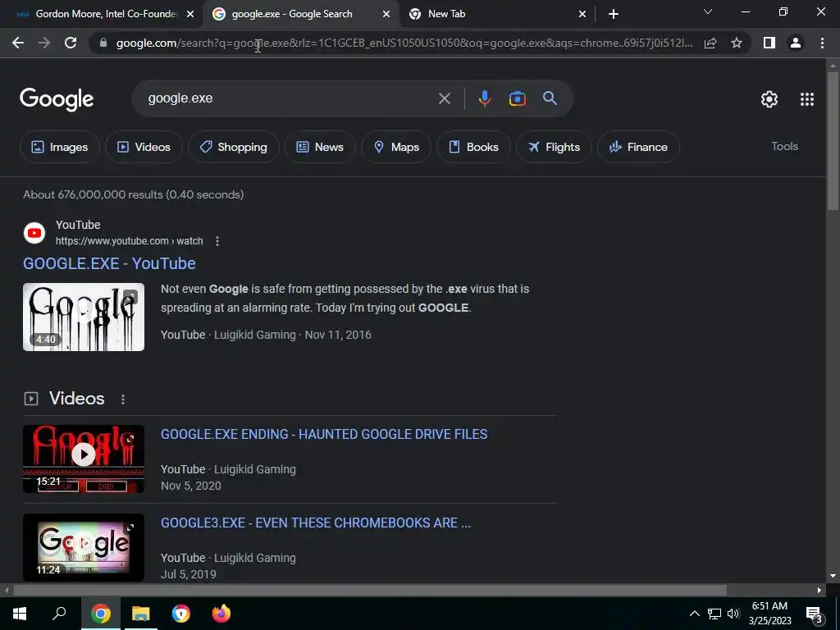The height and width of the screenshot is (630, 840).
Task: Open the 4:40 GOOGLE.EXE video thumbnail
Action: (x=84, y=317)
